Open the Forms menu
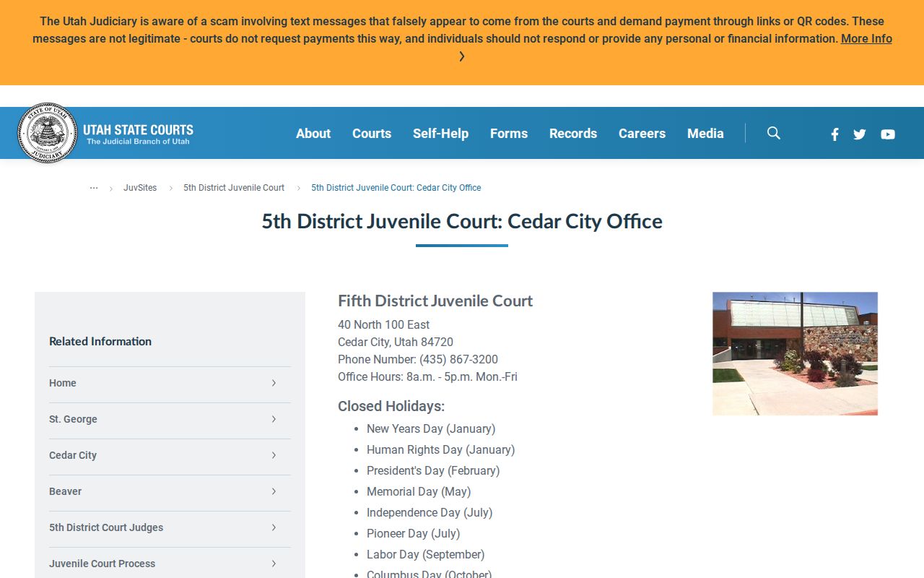The height and width of the screenshot is (578, 924). [x=509, y=134]
